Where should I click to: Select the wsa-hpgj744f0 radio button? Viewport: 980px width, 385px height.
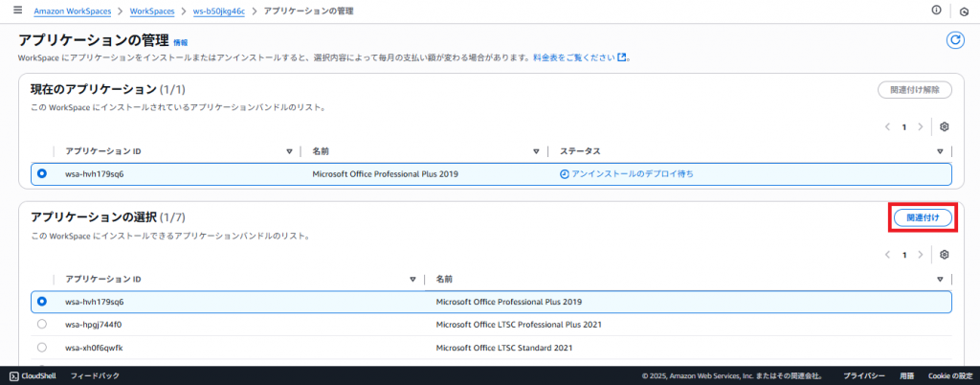pyautogui.click(x=42, y=325)
